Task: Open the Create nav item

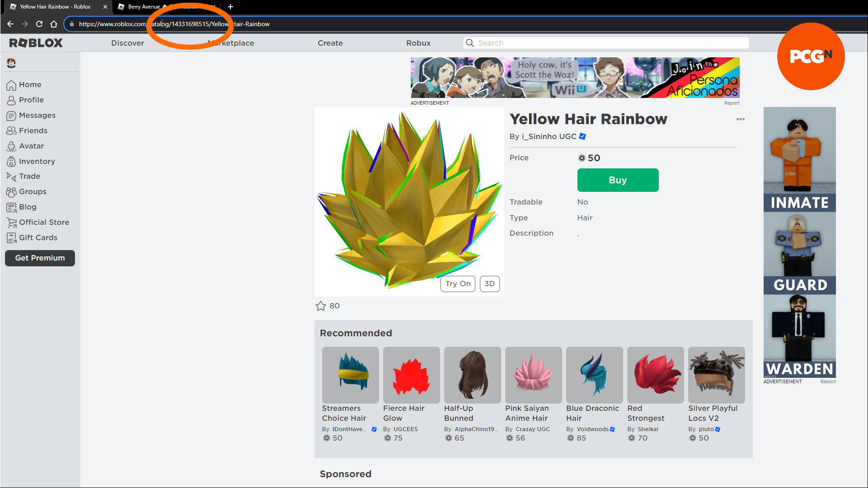Action: point(330,43)
